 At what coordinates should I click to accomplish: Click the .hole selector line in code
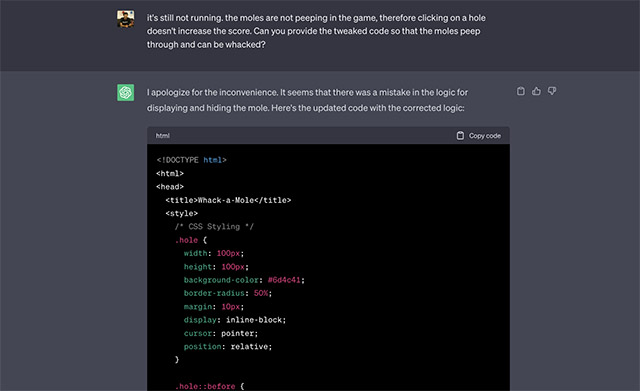191,240
